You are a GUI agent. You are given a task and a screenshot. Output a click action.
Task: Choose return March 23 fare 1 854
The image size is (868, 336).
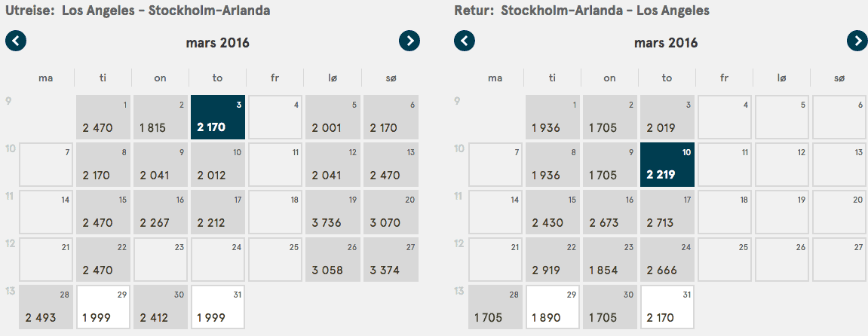(x=609, y=260)
